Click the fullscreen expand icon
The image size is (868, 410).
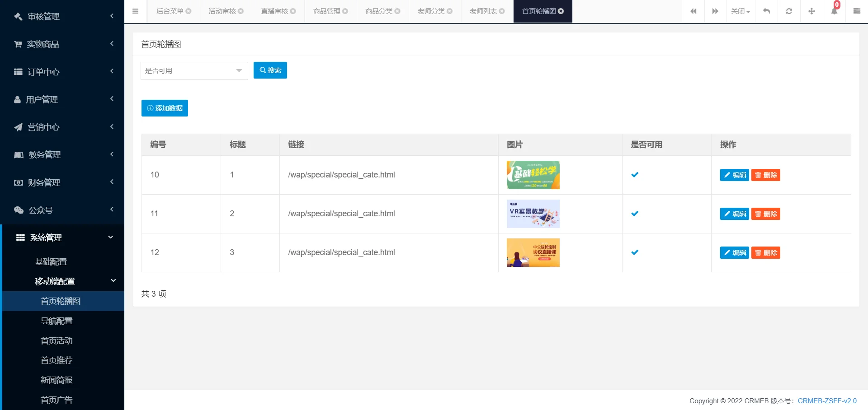point(811,11)
